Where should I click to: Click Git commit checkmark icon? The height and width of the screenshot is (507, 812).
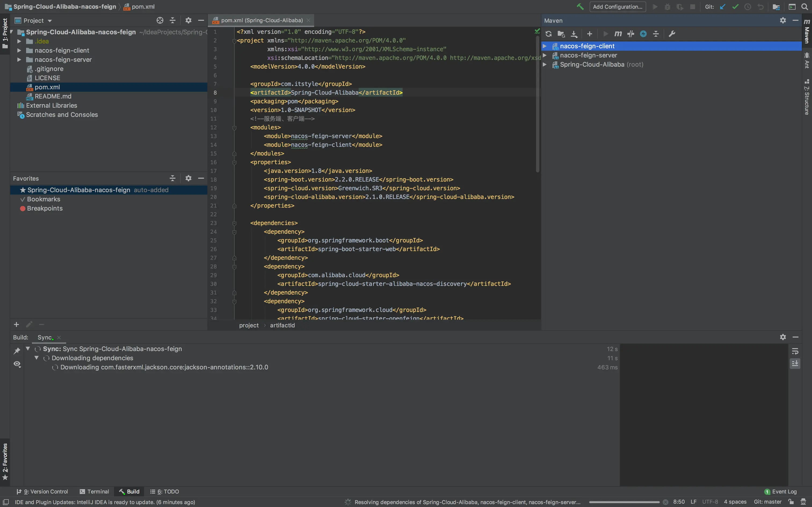pyautogui.click(x=735, y=7)
